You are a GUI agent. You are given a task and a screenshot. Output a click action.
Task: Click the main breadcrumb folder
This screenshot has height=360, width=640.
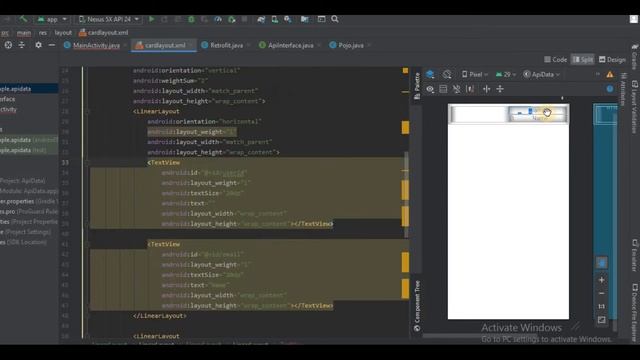[24, 33]
